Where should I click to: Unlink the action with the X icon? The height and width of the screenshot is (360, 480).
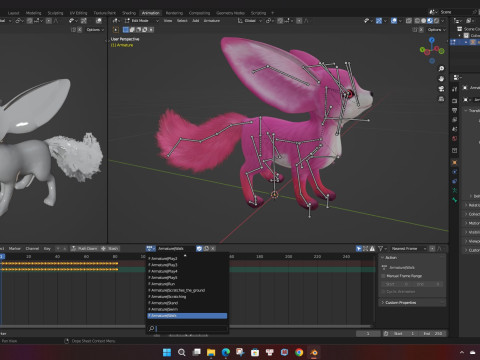[x=213, y=248]
